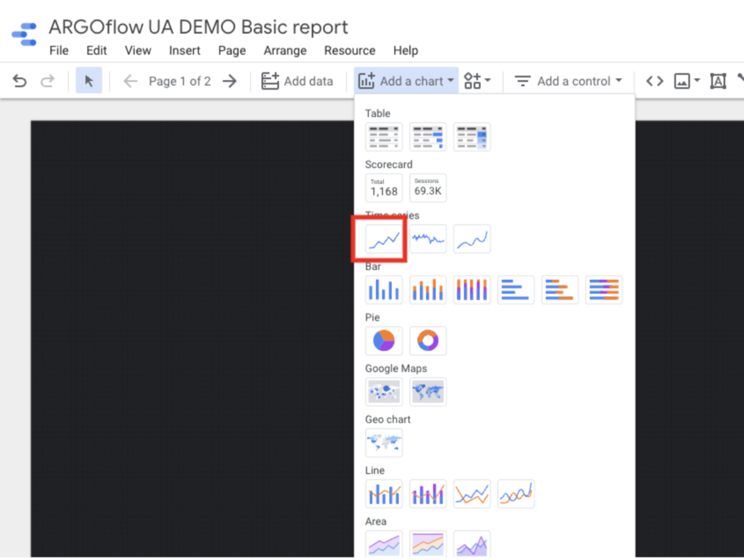Image resolution: width=744 pixels, height=560 pixels.
Task: Insert Scorecard showing Total 1,168
Action: [x=384, y=187]
